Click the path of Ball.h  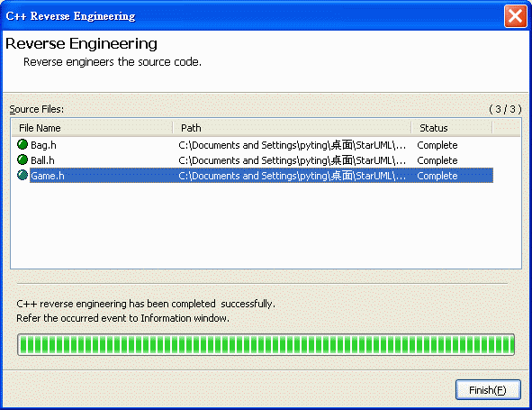coord(293,160)
